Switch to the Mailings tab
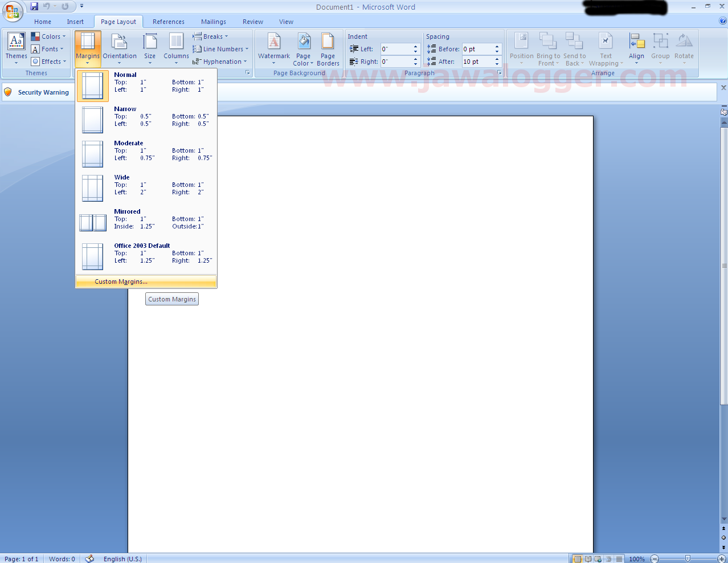The image size is (728, 563). [214, 22]
